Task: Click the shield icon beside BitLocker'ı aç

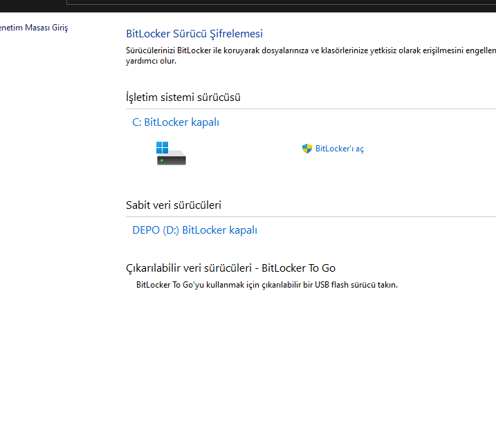Action: click(307, 148)
